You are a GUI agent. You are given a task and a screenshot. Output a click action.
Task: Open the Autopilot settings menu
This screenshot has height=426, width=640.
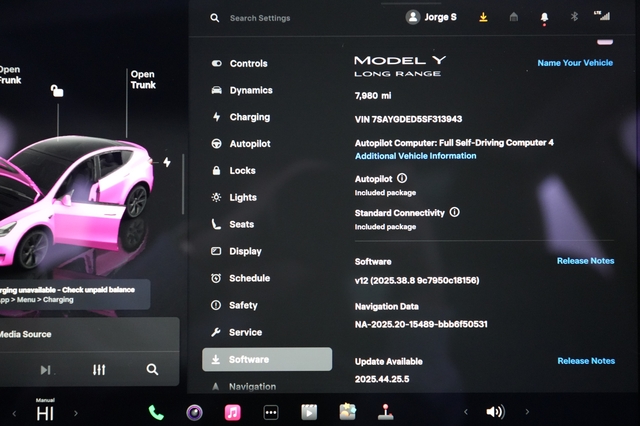[x=241, y=144]
